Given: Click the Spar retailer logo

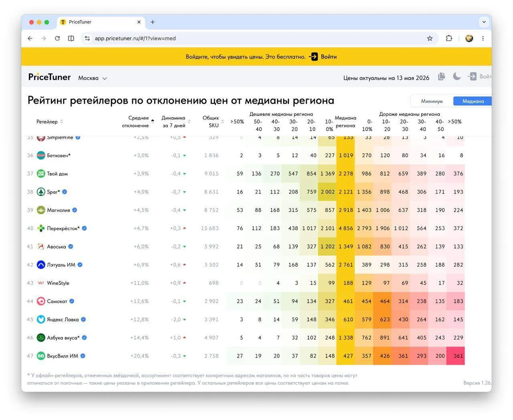Looking at the screenshot, I should click(x=41, y=192).
